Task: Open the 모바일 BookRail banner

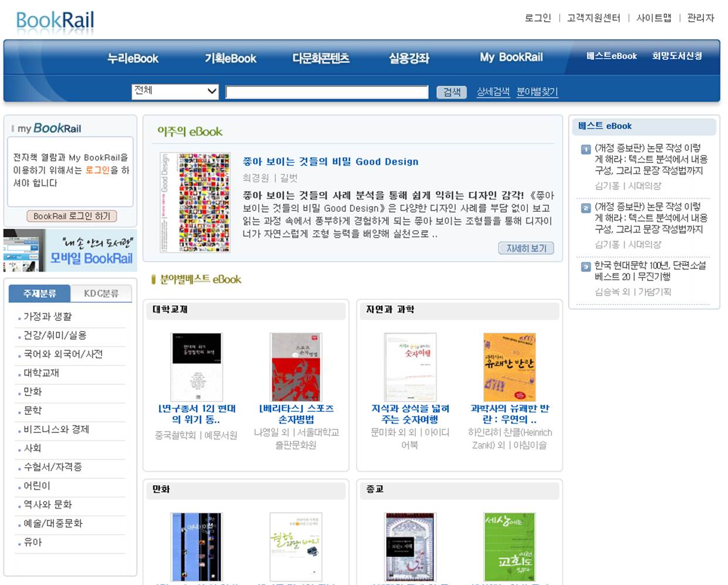Action: 70,251
